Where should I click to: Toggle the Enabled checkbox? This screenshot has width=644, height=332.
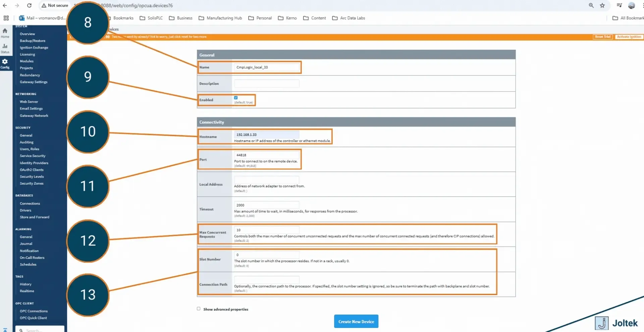click(x=236, y=98)
